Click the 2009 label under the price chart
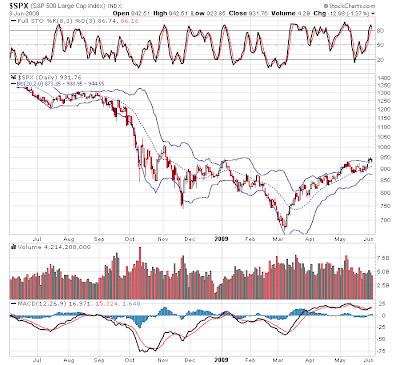Image resolution: width=400 pixels, height=365 pixels. coord(221,239)
